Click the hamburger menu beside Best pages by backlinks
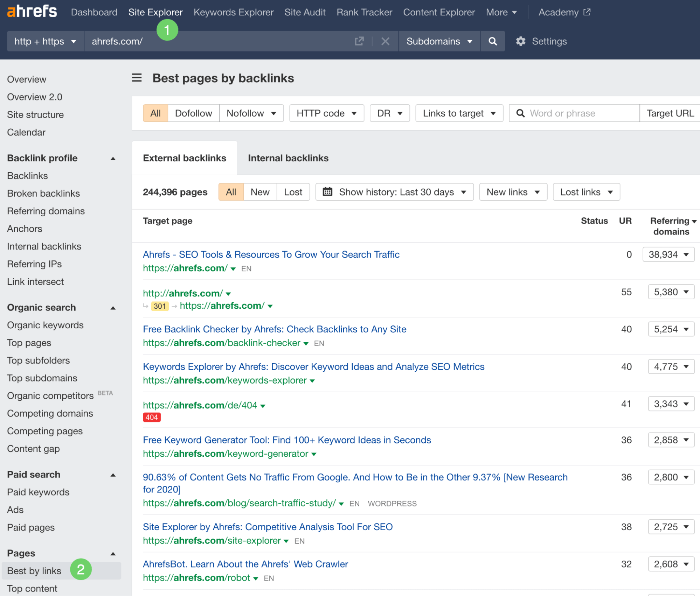This screenshot has width=700, height=596. (137, 78)
